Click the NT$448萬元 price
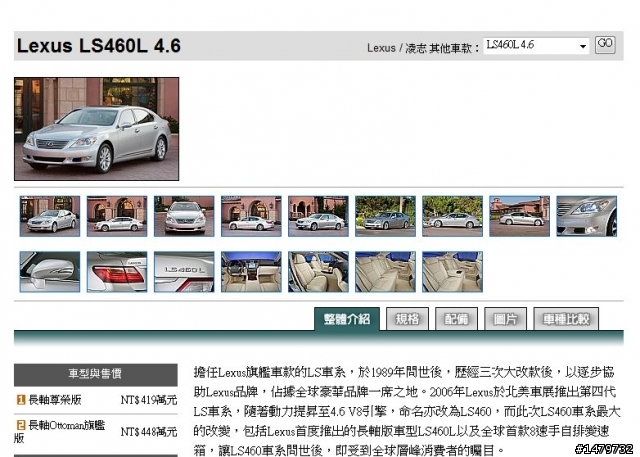This screenshot has height=457, width=640. click(149, 432)
